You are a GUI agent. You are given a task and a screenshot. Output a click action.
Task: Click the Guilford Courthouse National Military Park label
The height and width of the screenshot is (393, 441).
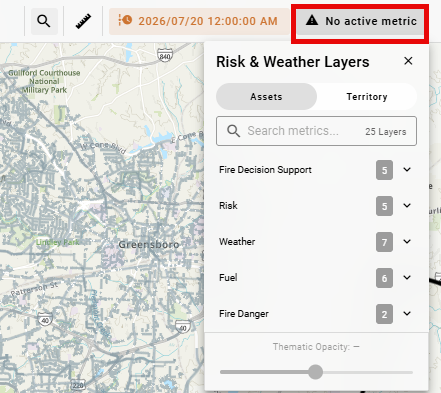pyautogui.click(x=44, y=81)
